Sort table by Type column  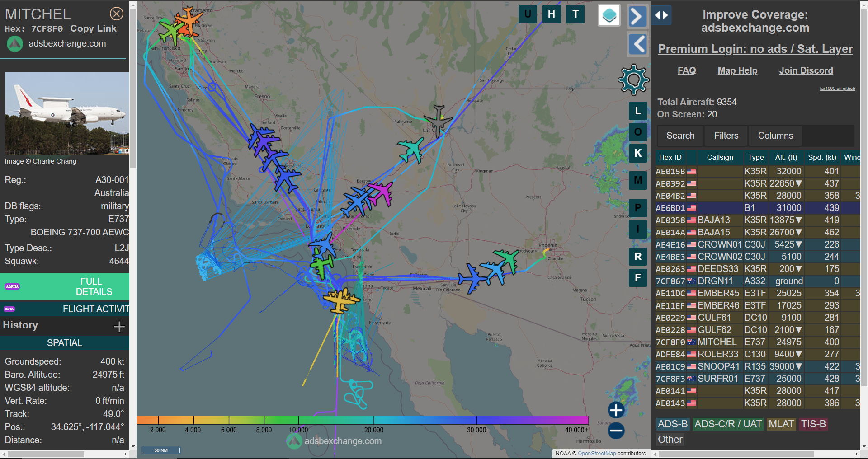(755, 157)
